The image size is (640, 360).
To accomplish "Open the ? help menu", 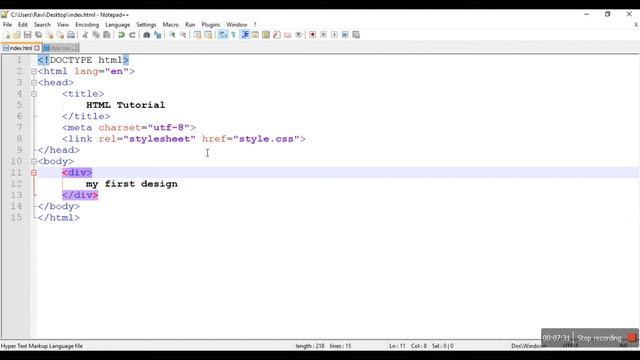I will tap(255, 25).
